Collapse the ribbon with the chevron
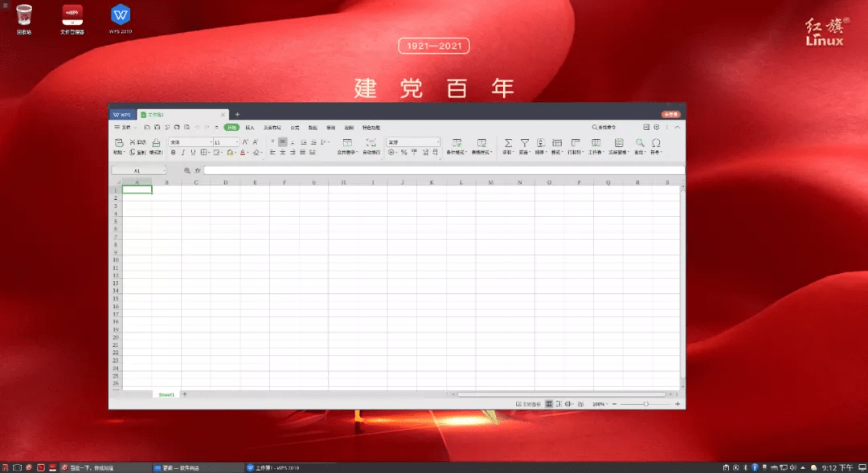 677,127
